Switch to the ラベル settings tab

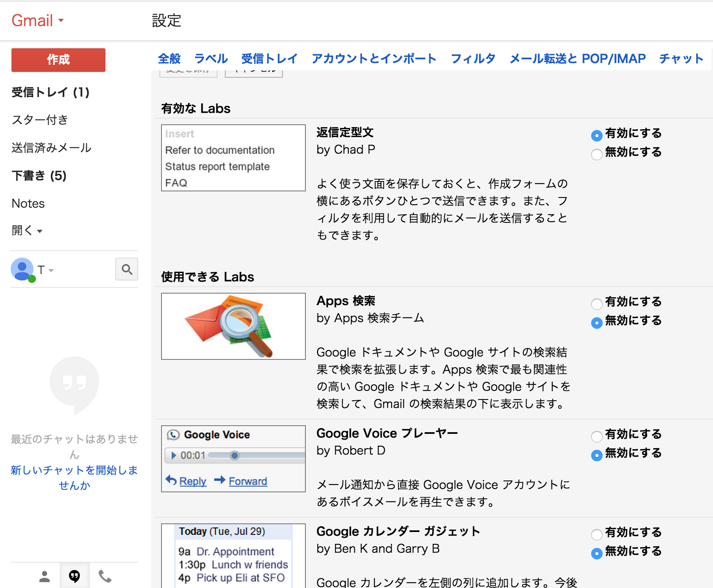211,58
